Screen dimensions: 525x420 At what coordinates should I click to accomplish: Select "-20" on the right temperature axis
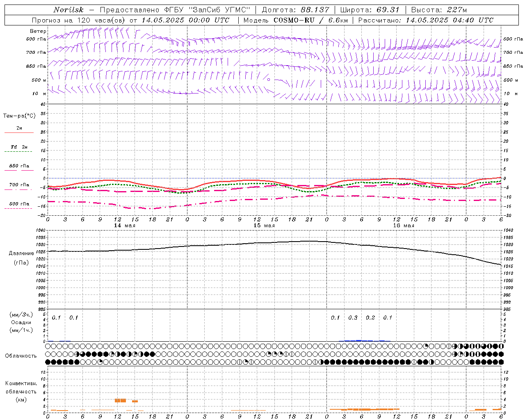coord(507,215)
